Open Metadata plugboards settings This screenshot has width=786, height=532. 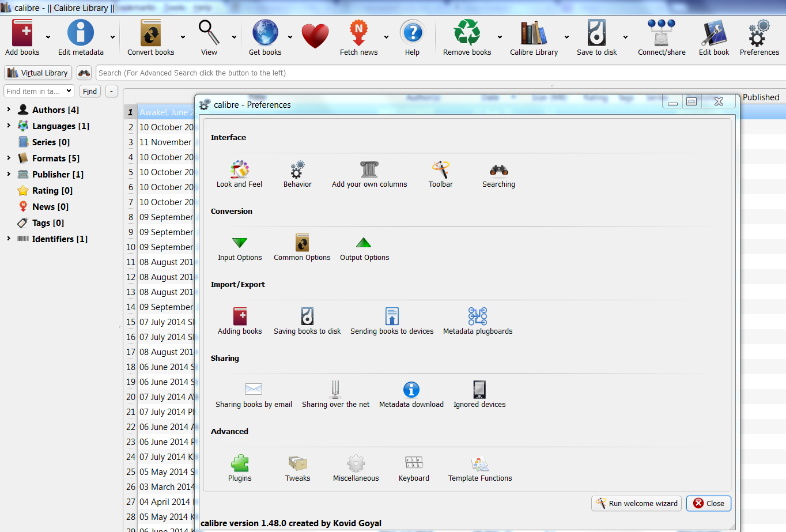point(478,322)
